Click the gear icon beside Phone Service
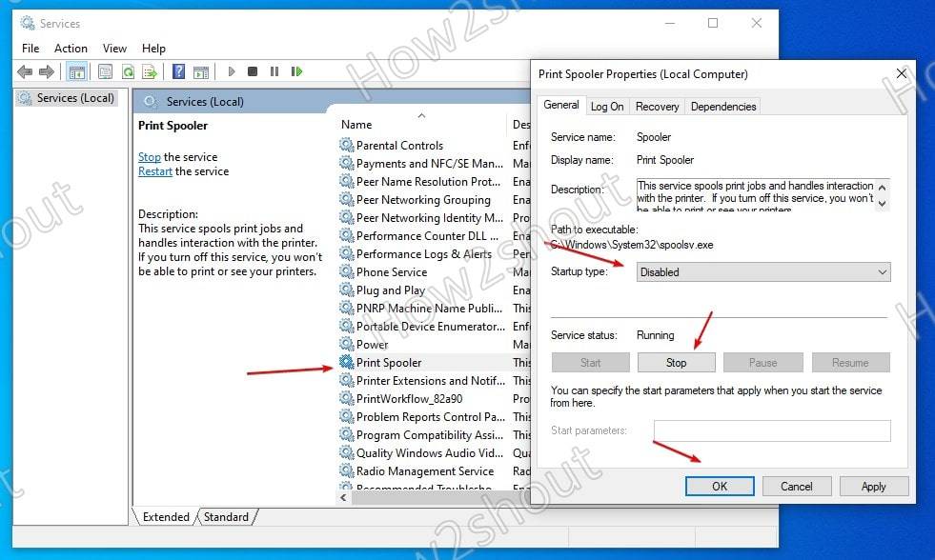This screenshot has width=935, height=560. click(x=346, y=271)
